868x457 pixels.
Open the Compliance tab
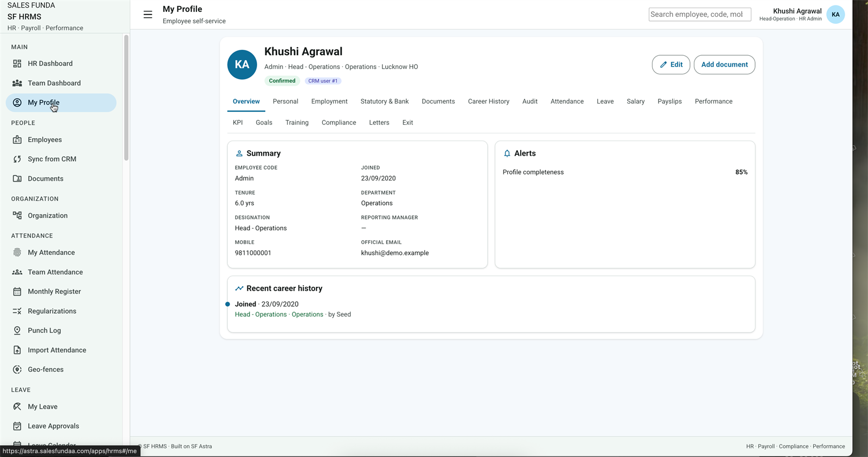tap(339, 123)
